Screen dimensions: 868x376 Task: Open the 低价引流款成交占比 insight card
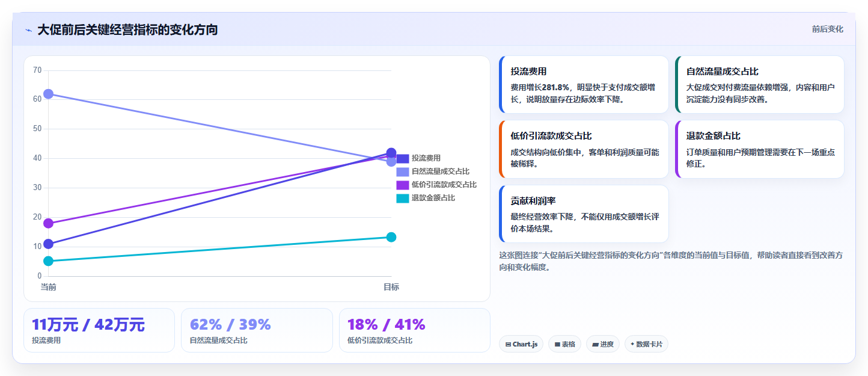click(x=584, y=149)
